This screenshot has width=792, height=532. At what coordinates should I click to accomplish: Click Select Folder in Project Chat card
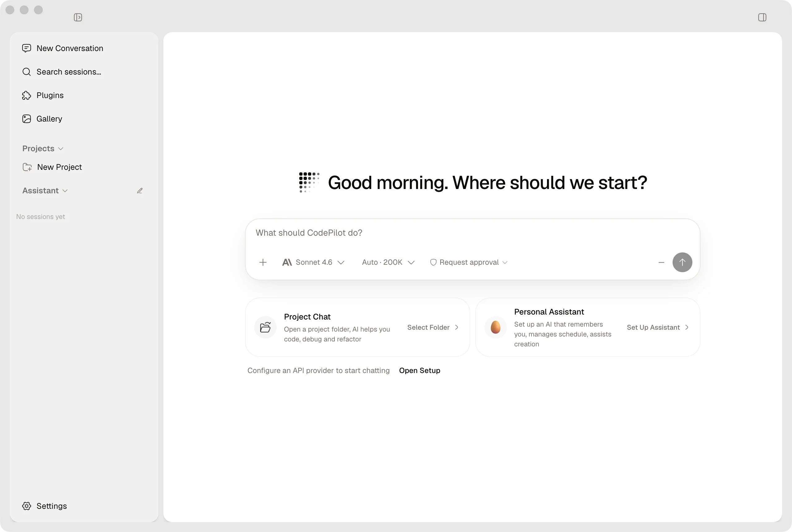coord(433,328)
